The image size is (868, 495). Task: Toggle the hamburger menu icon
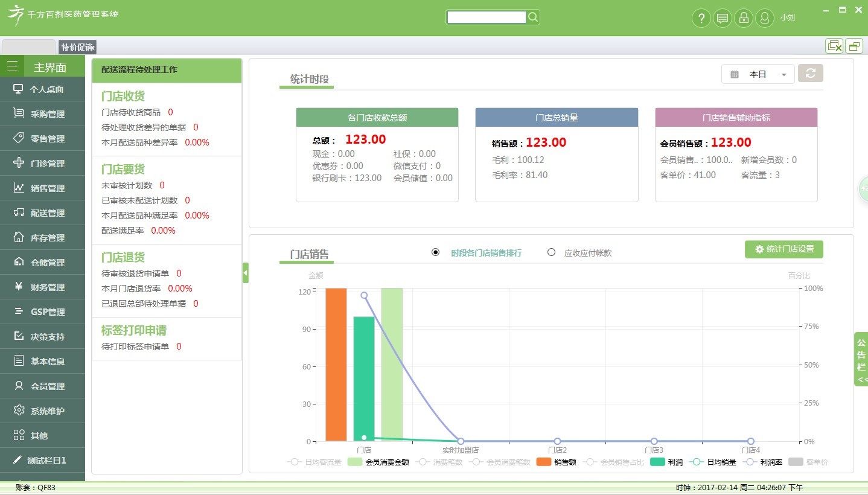[12, 67]
